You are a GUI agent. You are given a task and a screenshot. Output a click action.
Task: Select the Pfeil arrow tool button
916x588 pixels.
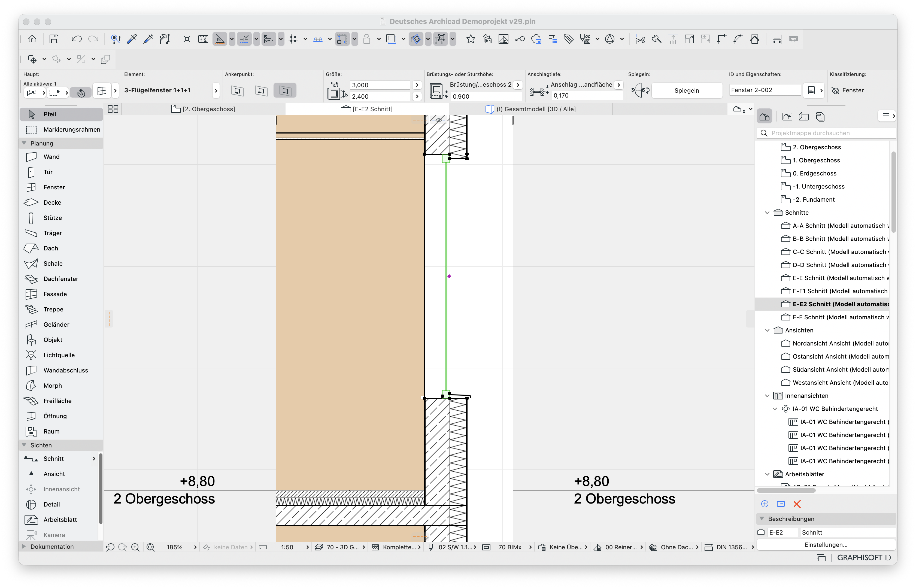tap(61, 114)
